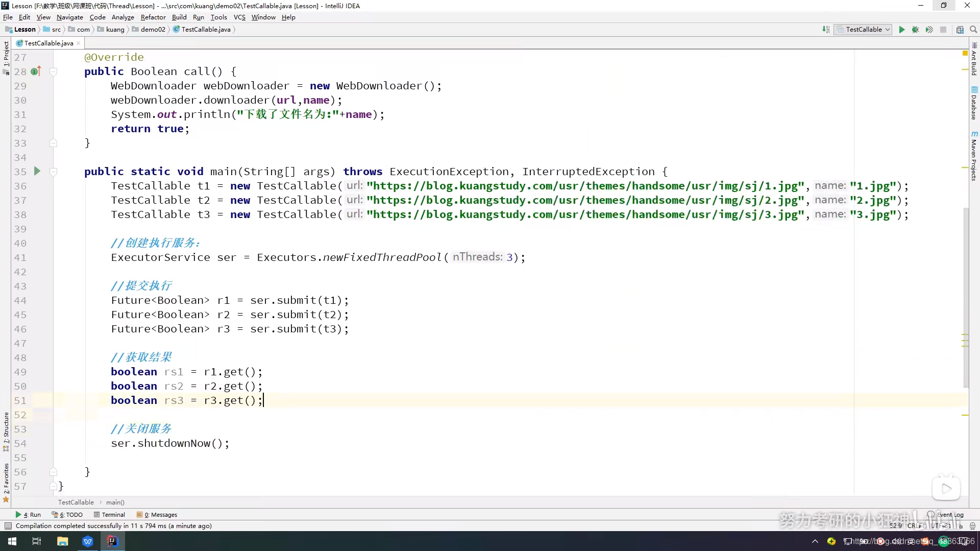
Task: Toggle the Project tool window
Action: (x=6, y=57)
